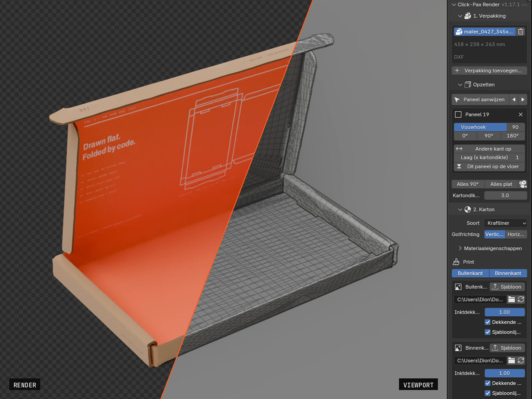The width and height of the screenshot is (532, 399).
Task: Close the Paneel 19 box with X
Action: (521, 114)
